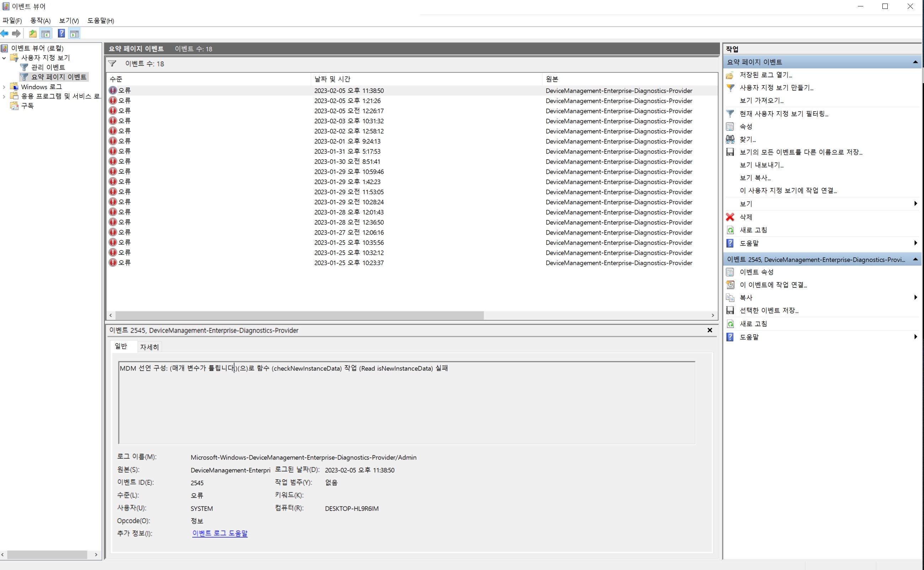
Task: Click the 이 이벤트에 작업 연결 clock icon
Action: click(730, 285)
